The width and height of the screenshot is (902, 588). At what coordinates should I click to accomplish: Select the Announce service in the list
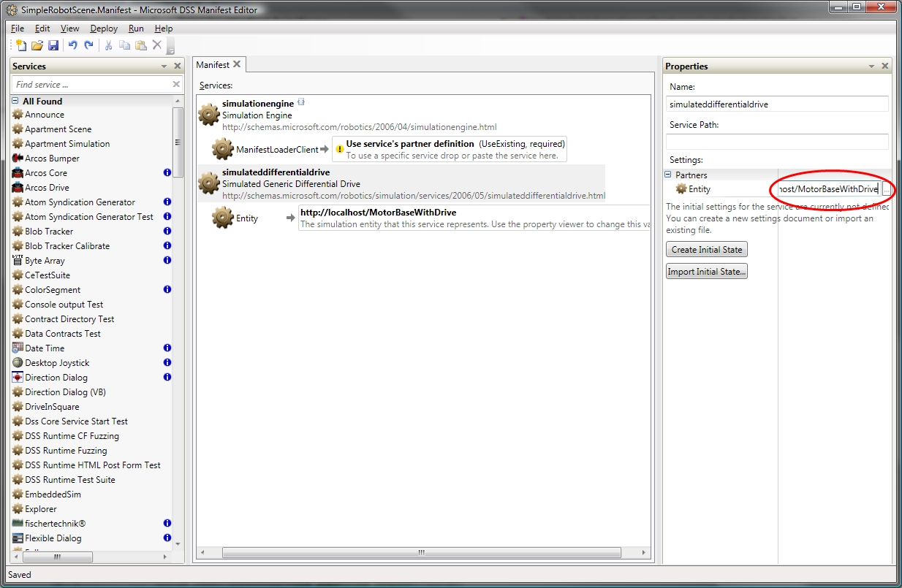pos(45,115)
